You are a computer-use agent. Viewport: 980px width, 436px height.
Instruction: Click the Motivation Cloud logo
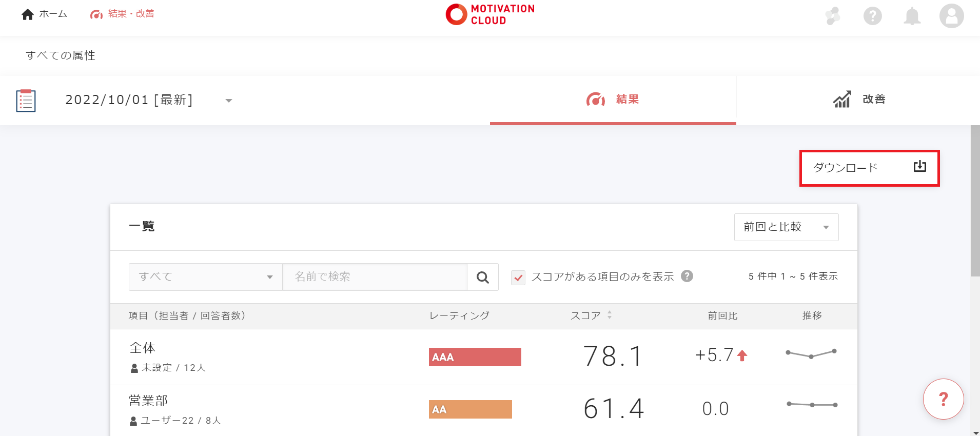pyautogui.click(x=490, y=14)
